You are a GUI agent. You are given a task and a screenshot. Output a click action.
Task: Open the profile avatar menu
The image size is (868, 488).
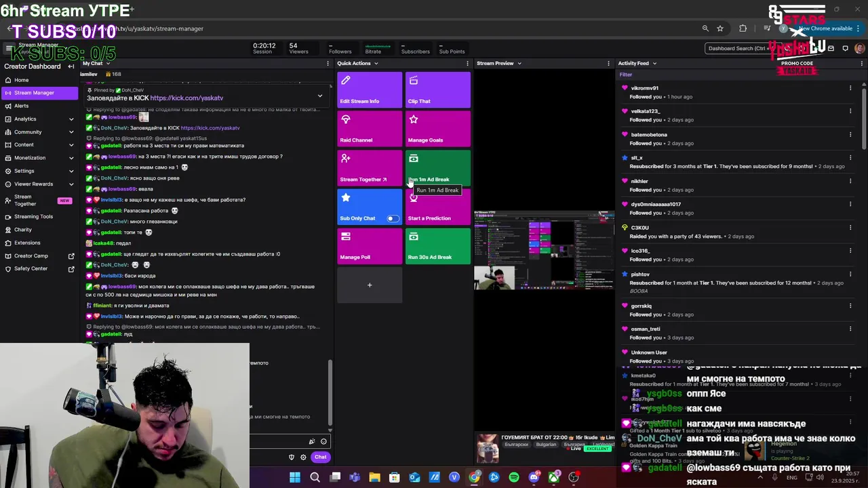click(860, 48)
